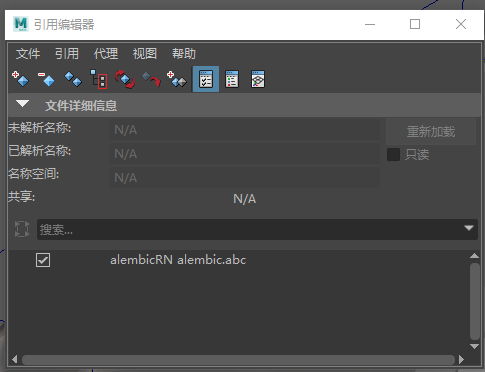The image size is (485, 372).
Task: Open the search field dropdown arrow
Action: click(469, 228)
